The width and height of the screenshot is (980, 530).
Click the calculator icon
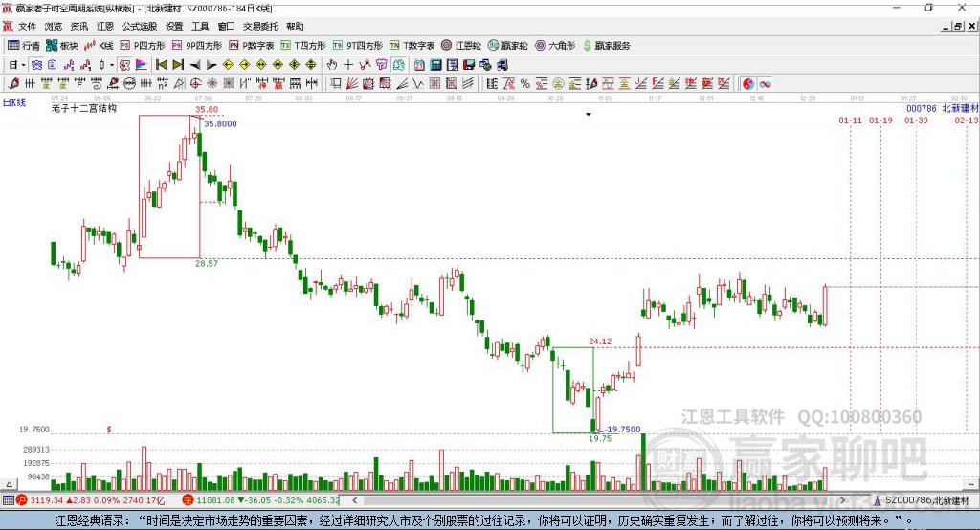point(435,65)
